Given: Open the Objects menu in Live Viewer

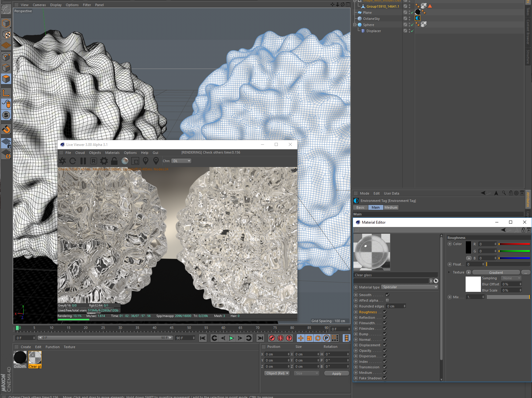Looking at the screenshot, I should coord(95,153).
